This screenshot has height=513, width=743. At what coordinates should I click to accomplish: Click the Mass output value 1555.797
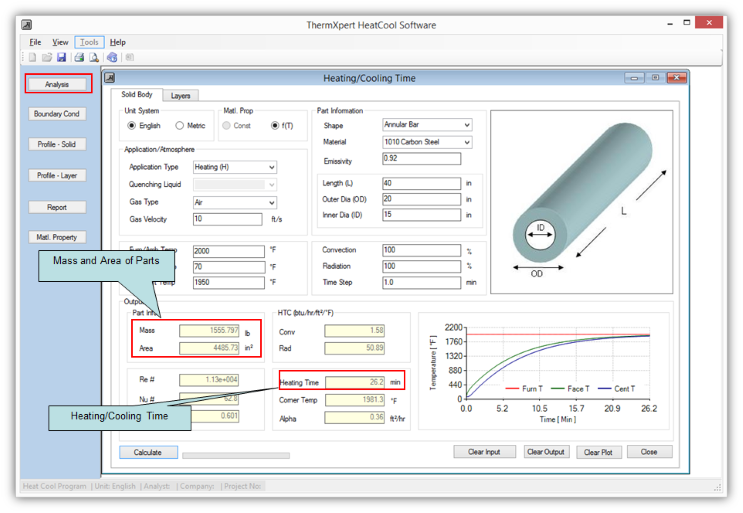pos(209,330)
